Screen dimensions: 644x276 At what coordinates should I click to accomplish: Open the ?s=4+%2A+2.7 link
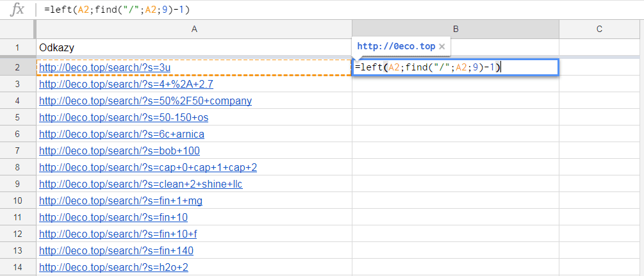coord(126,84)
